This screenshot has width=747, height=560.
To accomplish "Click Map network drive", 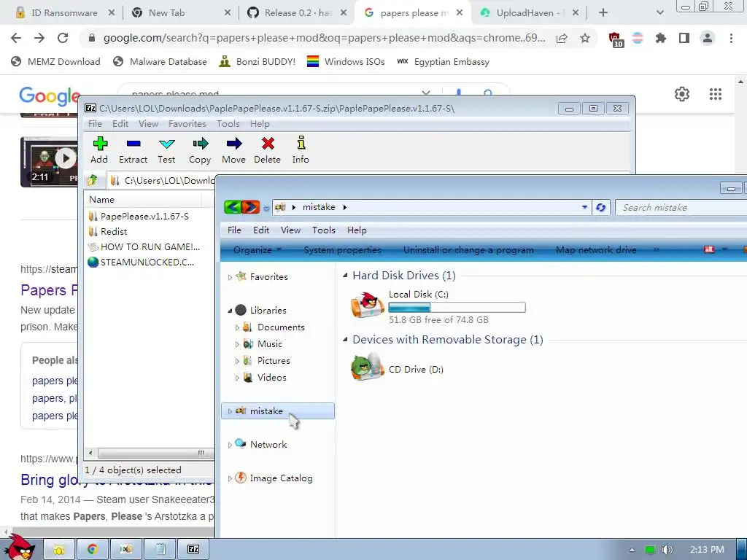I will click(596, 250).
